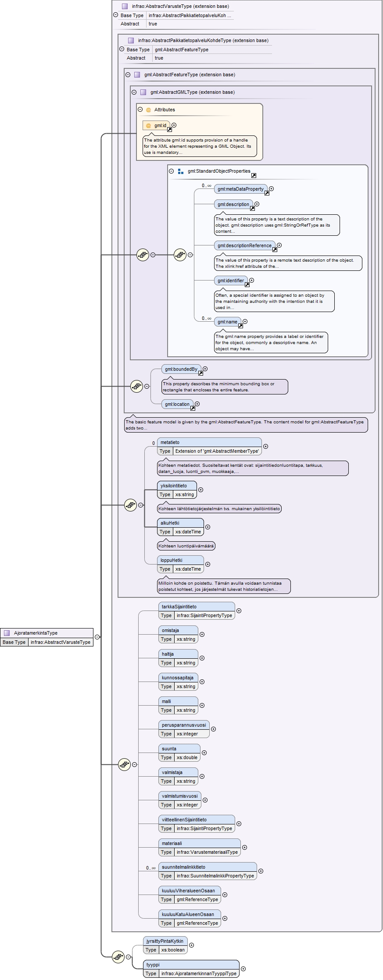Expand suunta element

[204, 753]
